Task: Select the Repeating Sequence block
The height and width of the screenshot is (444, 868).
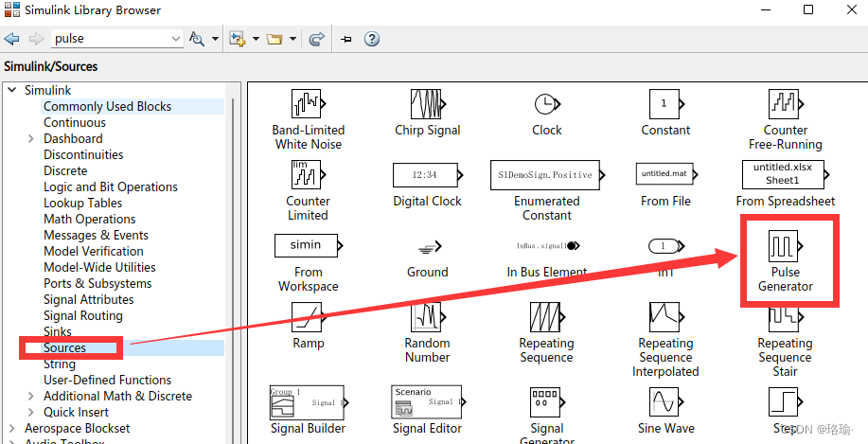Action: pos(547,316)
